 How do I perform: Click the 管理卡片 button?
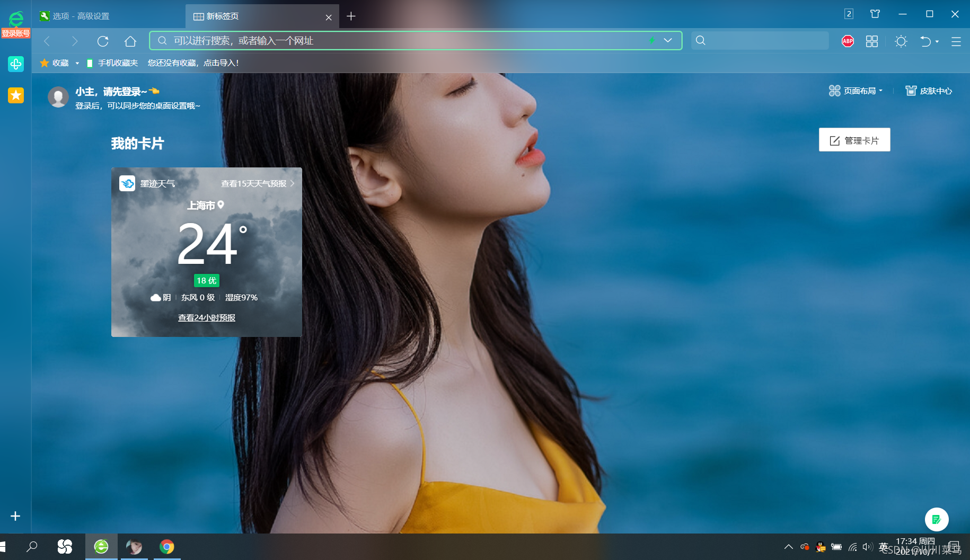tap(854, 140)
